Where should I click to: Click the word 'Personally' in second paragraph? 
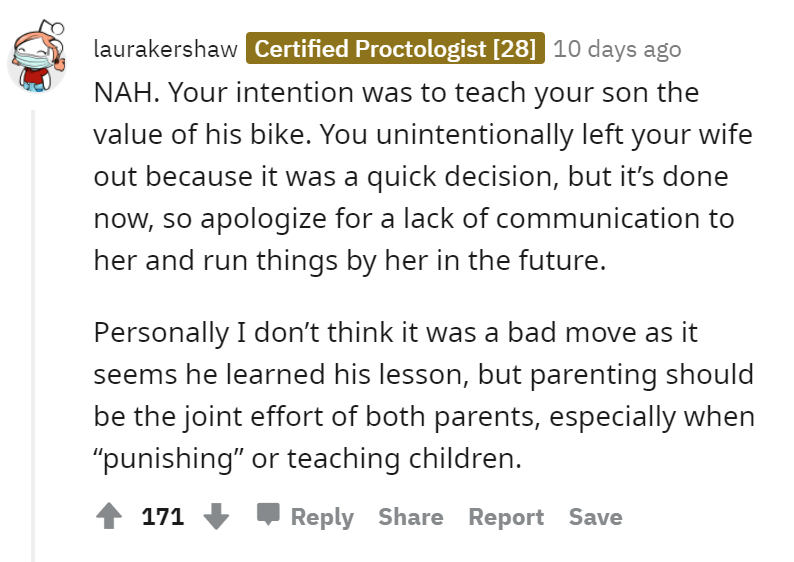(x=162, y=334)
